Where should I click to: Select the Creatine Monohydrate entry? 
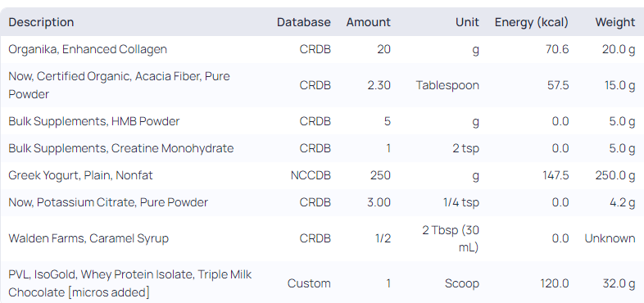click(322, 148)
